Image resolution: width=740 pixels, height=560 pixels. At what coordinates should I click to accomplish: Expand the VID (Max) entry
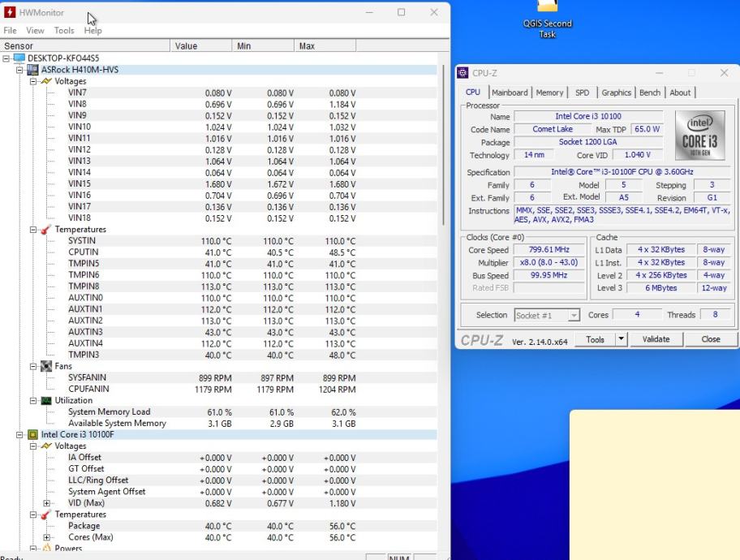[x=47, y=503]
